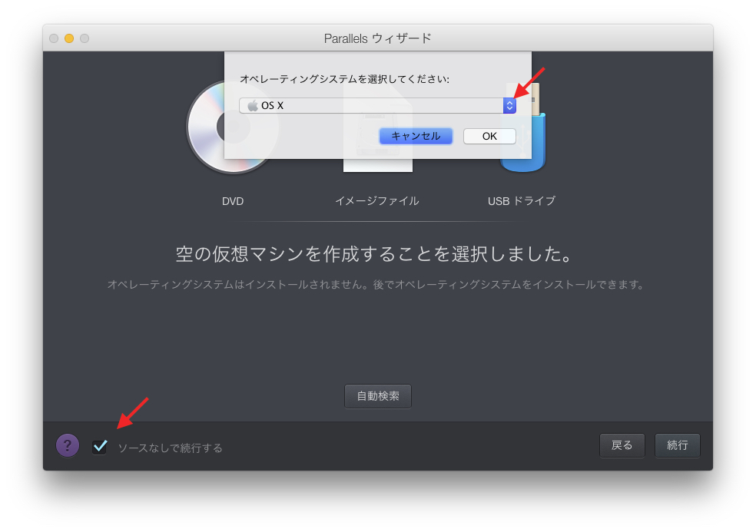Image resolution: width=756 pixels, height=532 pixels.
Task: Click the USB ドライブ label
Action: point(522,201)
